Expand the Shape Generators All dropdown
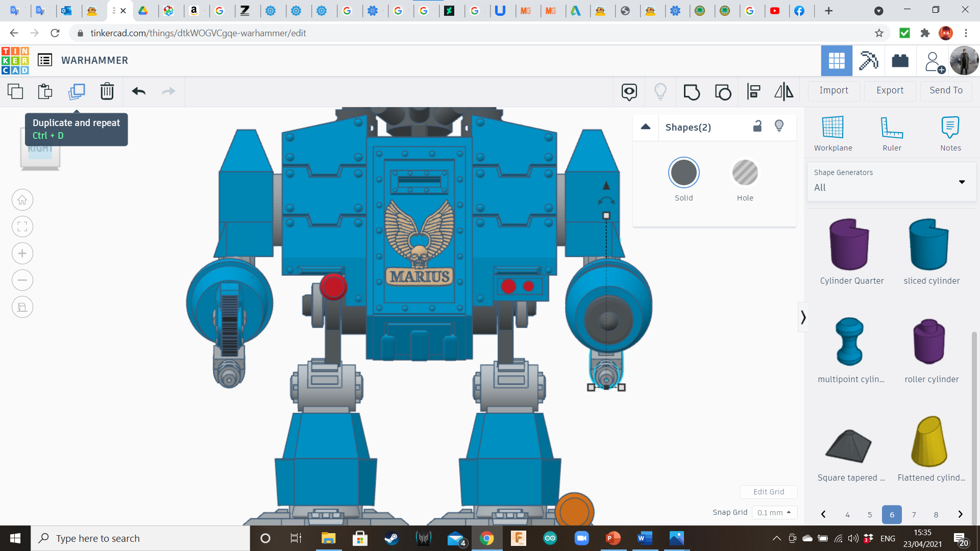 pyautogui.click(x=891, y=182)
